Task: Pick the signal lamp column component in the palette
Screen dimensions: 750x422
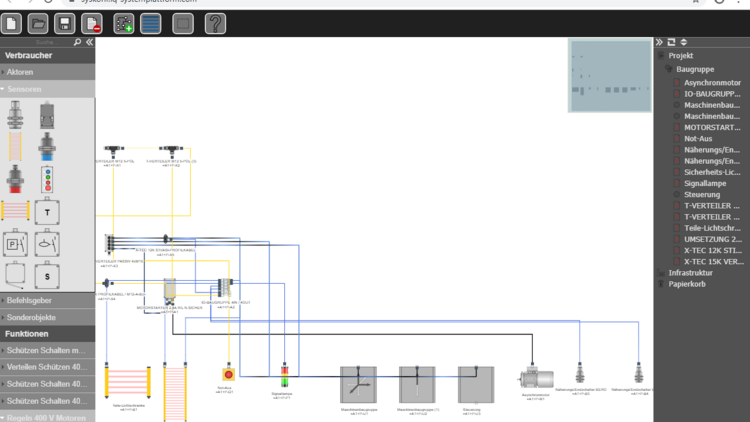Action: pyautogui.click(x=47, y=180)
